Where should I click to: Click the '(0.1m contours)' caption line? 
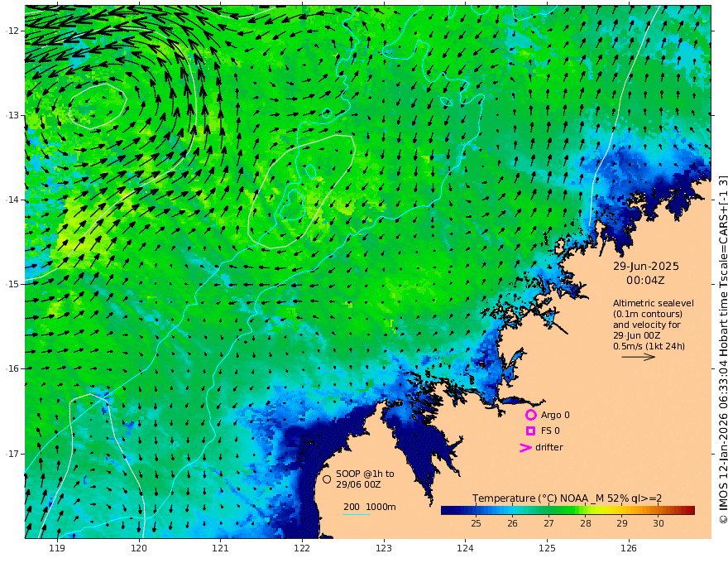(648, 314)
